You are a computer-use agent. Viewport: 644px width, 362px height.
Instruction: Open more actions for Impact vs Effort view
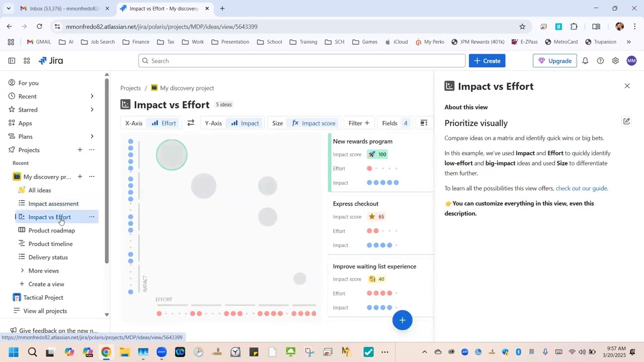pyautogui.click(x=92, y=217)
